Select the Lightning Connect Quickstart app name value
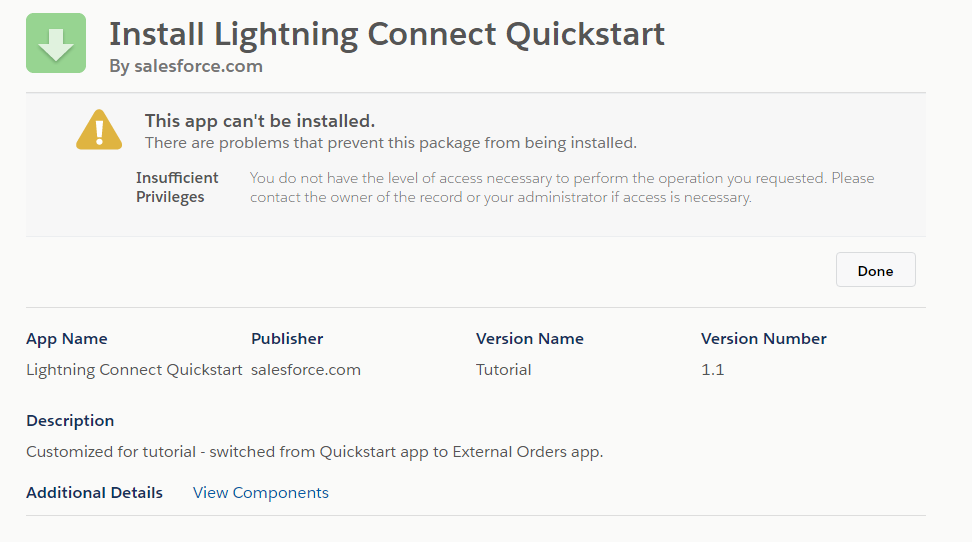 tap(134, 369)
